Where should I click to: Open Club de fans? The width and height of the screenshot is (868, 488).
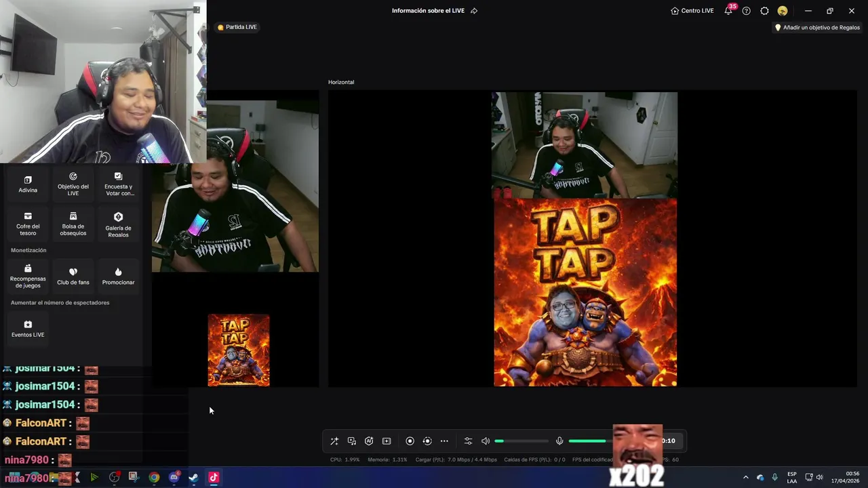73,277
